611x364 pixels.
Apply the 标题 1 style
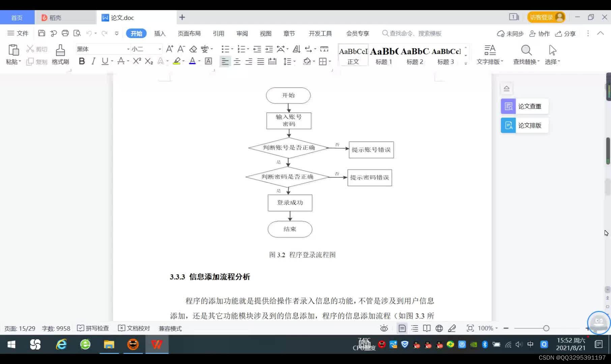tap(384, 55)
